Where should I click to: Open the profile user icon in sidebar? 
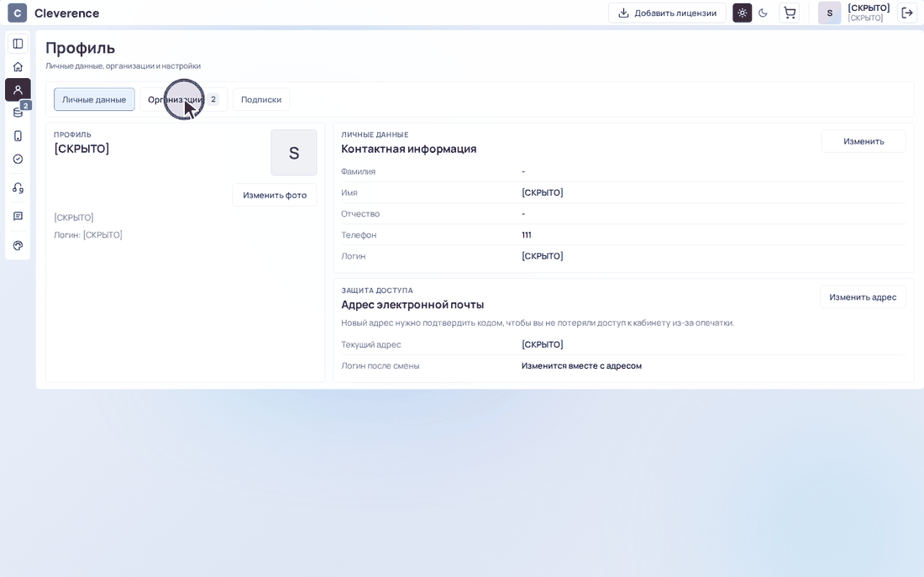(x=18, y=90)
